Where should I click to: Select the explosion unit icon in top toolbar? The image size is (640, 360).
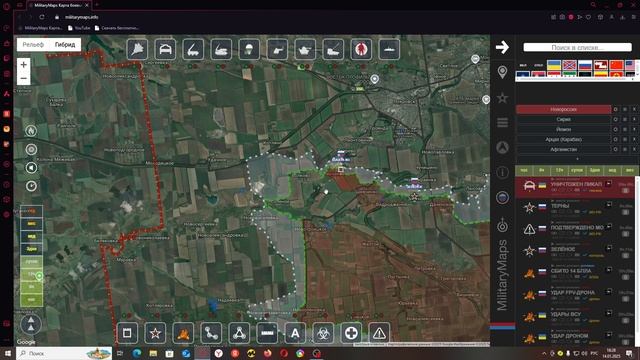[x=138, y=49]
